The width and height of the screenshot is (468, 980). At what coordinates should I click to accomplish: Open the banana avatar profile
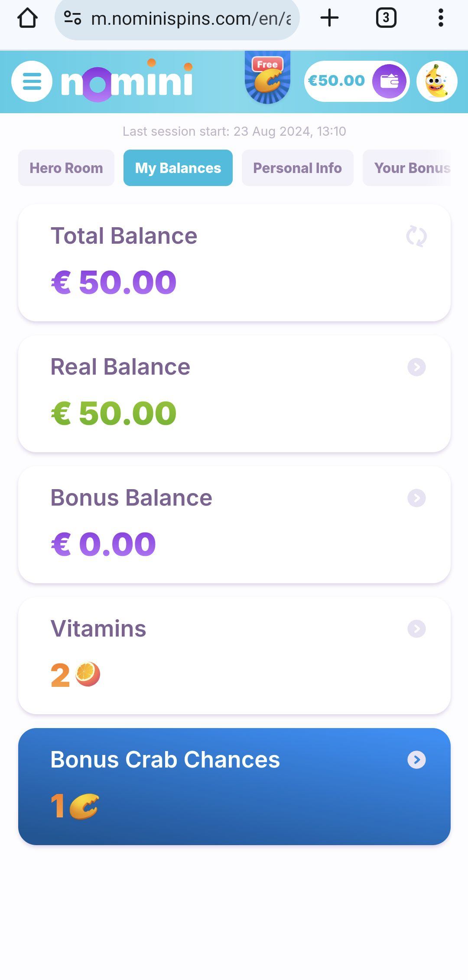[x=437, y=81]
